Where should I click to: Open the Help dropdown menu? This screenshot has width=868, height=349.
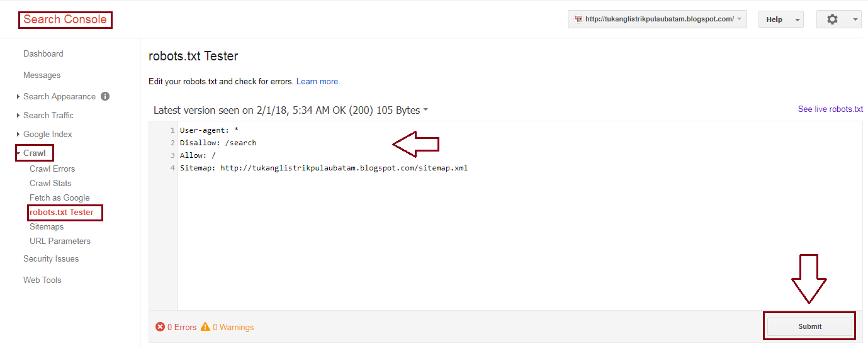point(781,19)
